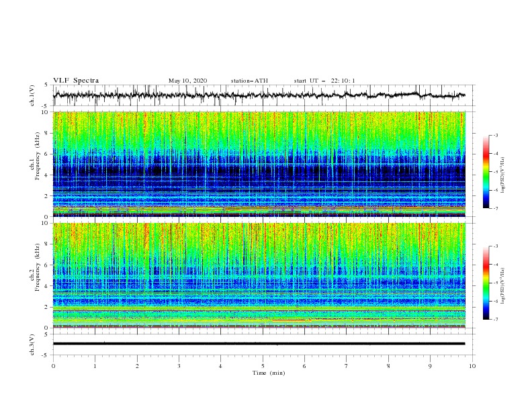Click the "-3" label on the lower color bar

(x=495, y=246)
